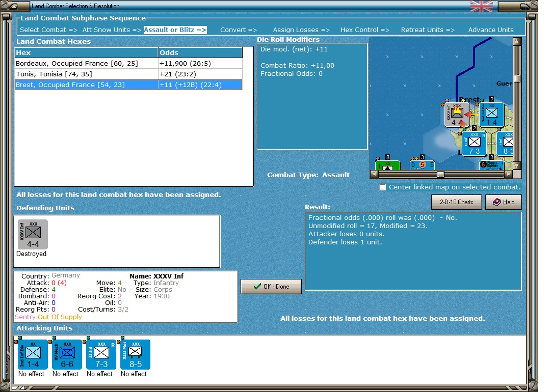Click the Combat Ratio: +11,00 text
551x392 pixels.
click(297, 65)
